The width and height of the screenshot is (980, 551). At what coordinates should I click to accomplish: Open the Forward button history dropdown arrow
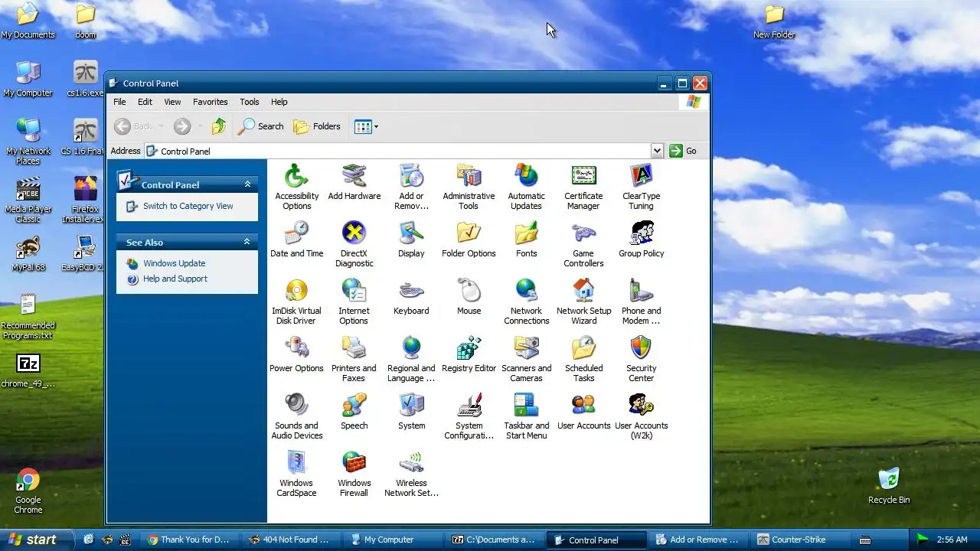(x=200, y=126)
